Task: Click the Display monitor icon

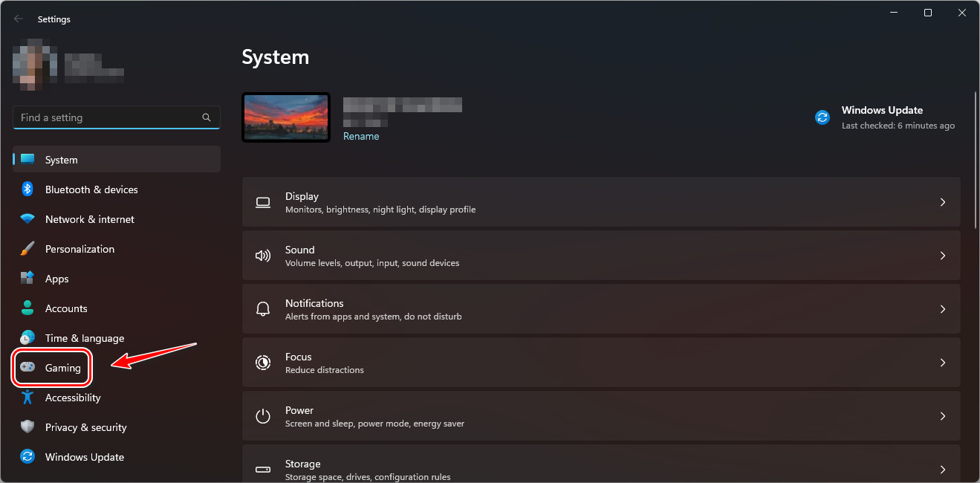Action: click(x=263, y=202)
